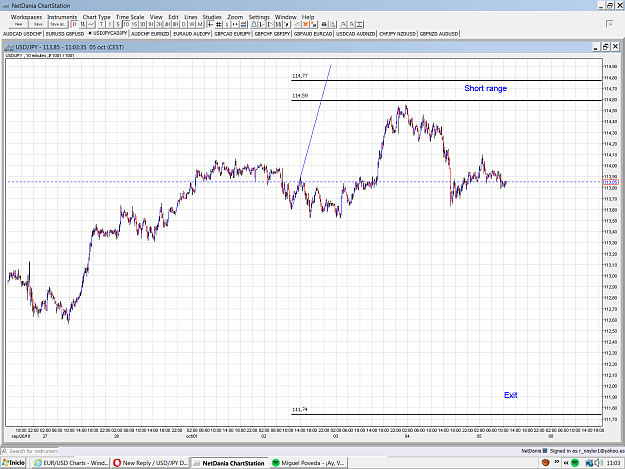Select the 15-minute time scale button
The height and width of the screenshot is (469, 625).
134,24
